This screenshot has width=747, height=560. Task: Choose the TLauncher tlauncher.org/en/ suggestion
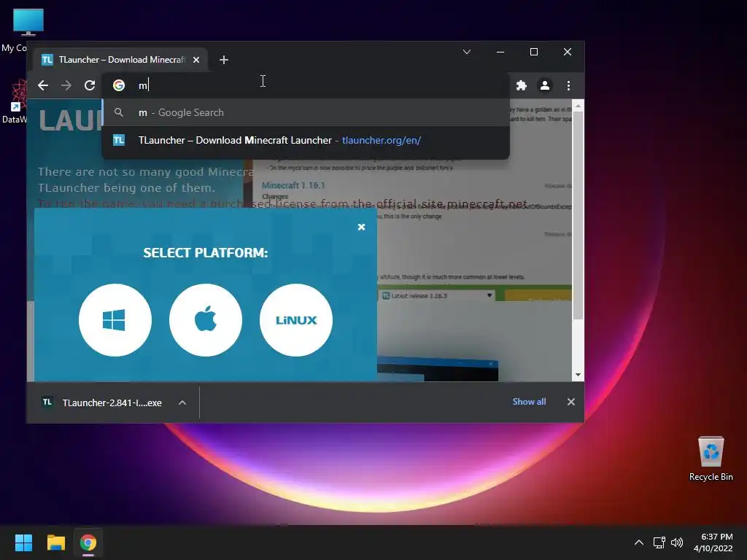coord(306,140)
